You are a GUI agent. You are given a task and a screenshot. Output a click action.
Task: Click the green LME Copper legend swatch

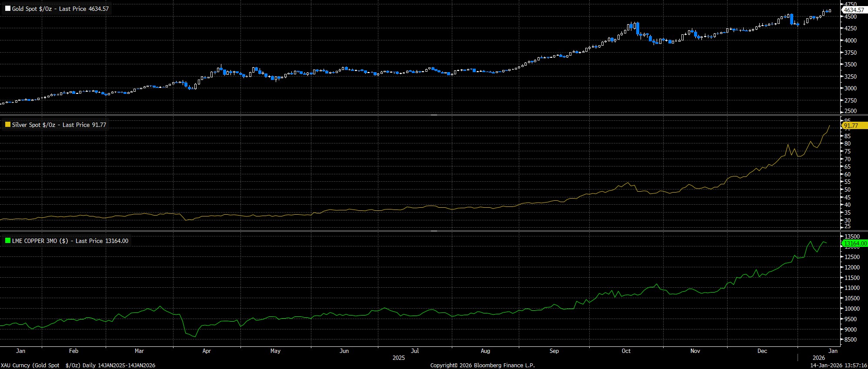(x=7, y=241)
